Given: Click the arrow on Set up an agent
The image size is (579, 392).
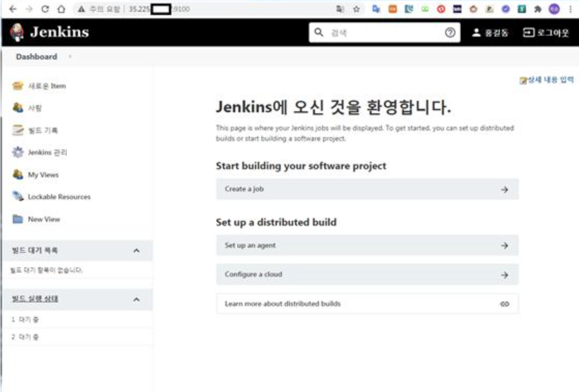Looking at the screenshot, I should [x=505, y=246].
